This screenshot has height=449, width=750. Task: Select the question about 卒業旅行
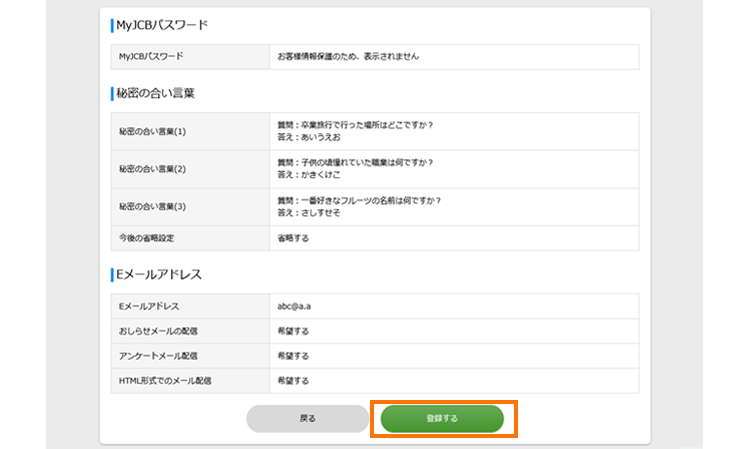pyautogui.click(x=355, y=125)
